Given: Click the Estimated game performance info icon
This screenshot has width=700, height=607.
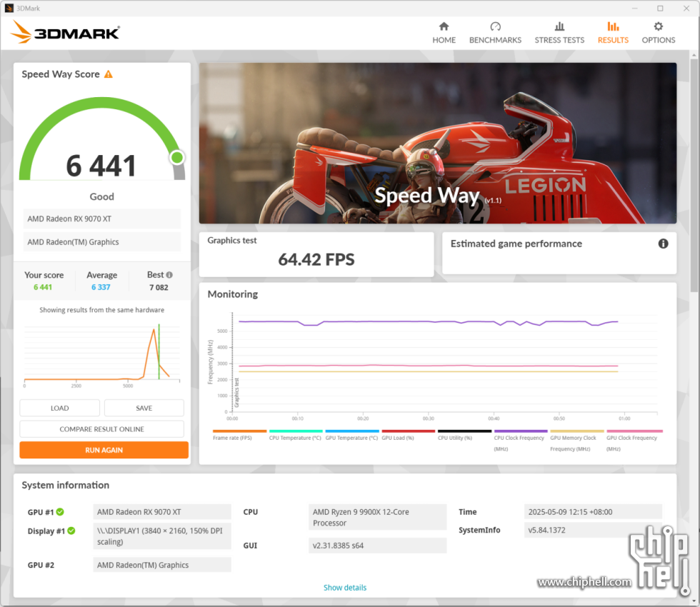Looking at the screenshot, I should pyautogui.click(x=663, y=244).
